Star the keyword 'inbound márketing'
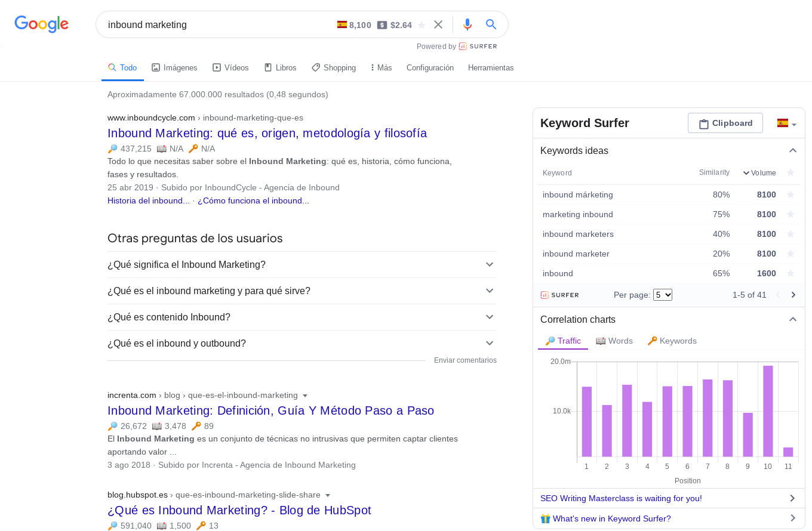 point(791,195)
